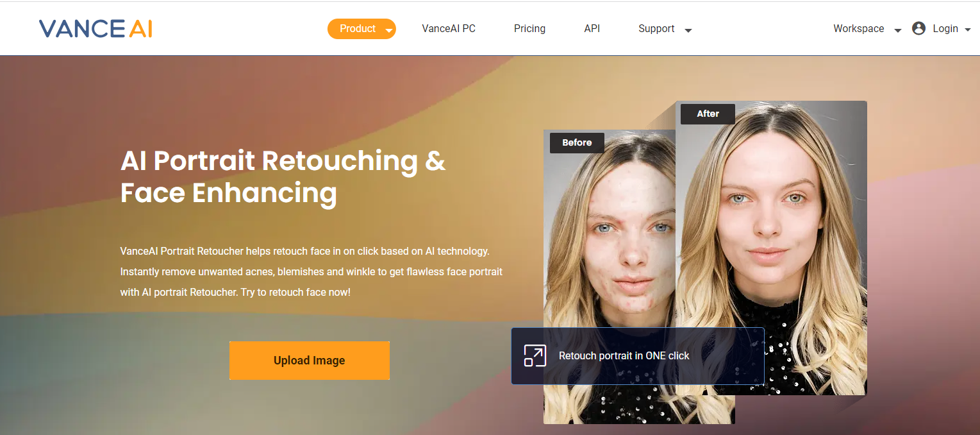
Task: Open the Workspace dropdown arrow
Action: (x=897, y=30)
